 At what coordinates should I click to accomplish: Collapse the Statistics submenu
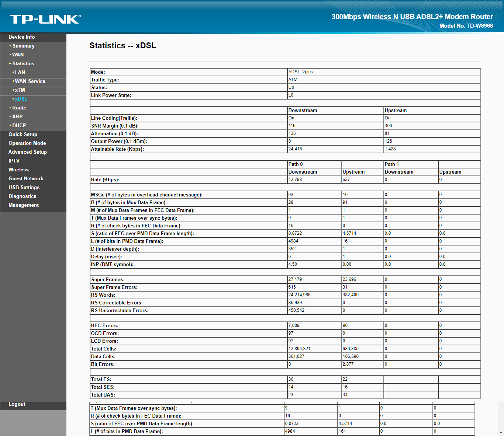click(x=23, y=64)
